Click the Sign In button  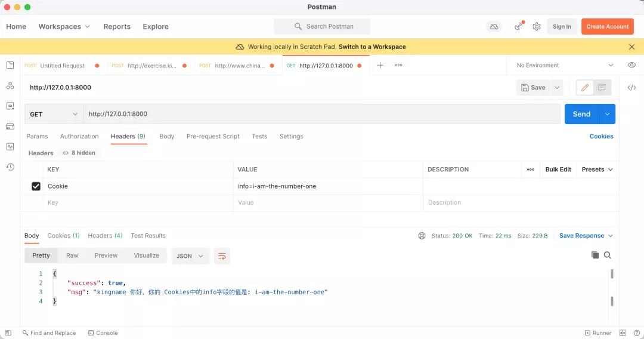pyautogui.click(x=562, y=27)
